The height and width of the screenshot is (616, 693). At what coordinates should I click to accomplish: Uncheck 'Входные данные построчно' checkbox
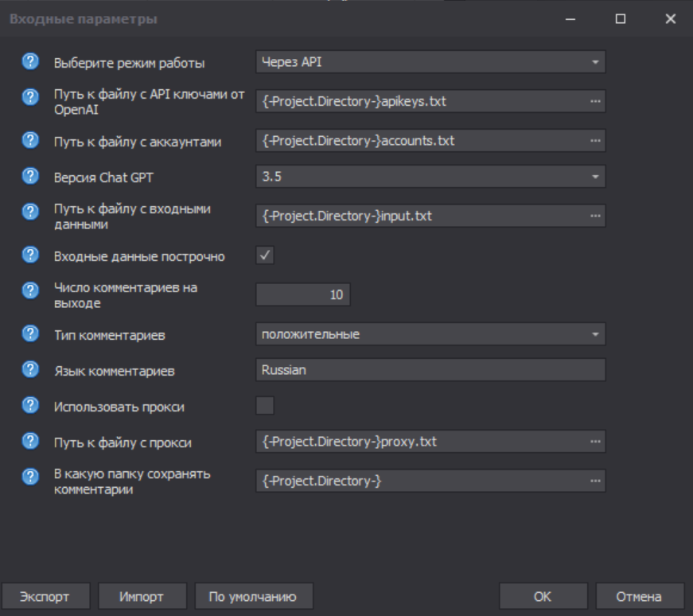tap(265, 255)
